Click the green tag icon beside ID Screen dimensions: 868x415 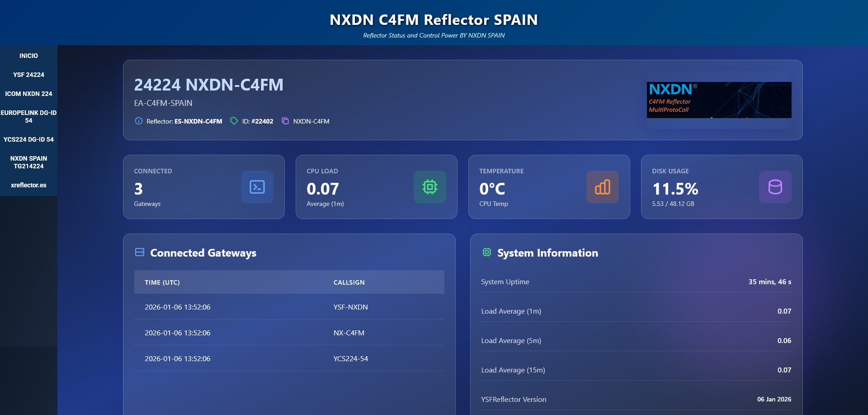234,121
